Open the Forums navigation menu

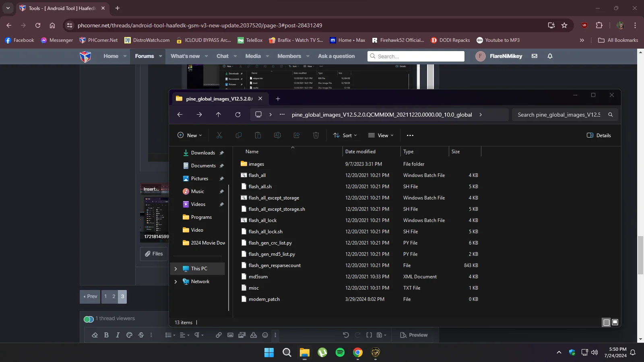pyautogui.click(x=144, y=56)
